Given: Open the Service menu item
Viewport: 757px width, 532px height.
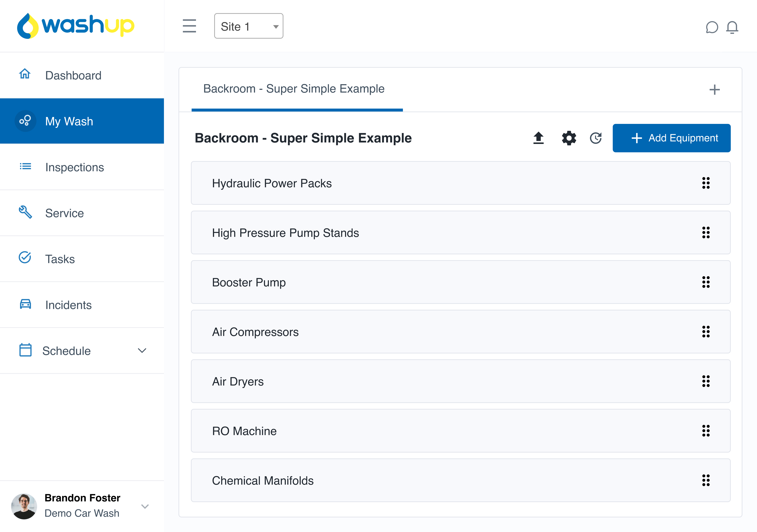Looking at the screenshot, I should 64,213.
